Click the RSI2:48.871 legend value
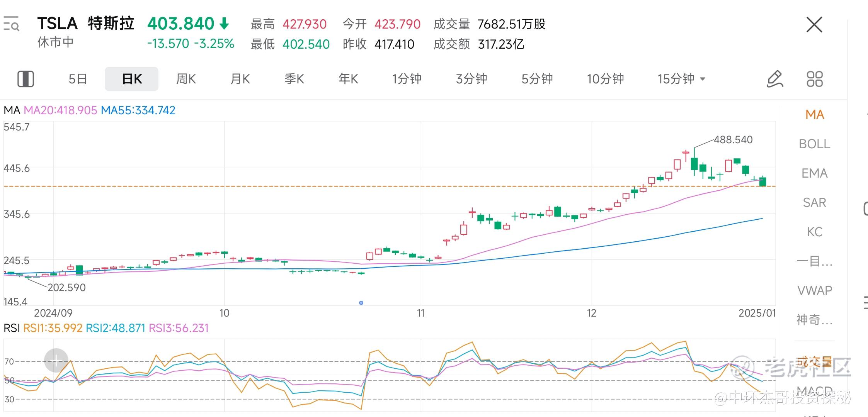The height and width of the screenshot is (417, 868). pos(116,328)
